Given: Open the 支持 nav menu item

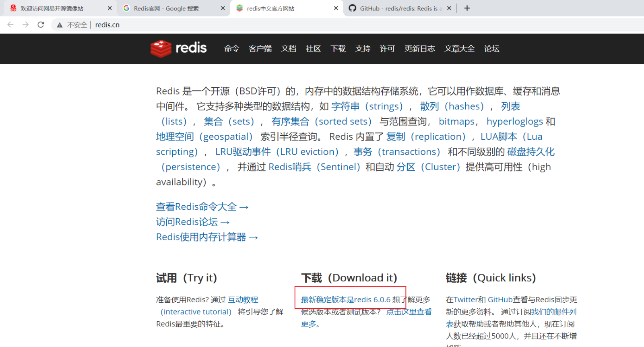Looking at the screenshot, I should [x=363, y=49].
